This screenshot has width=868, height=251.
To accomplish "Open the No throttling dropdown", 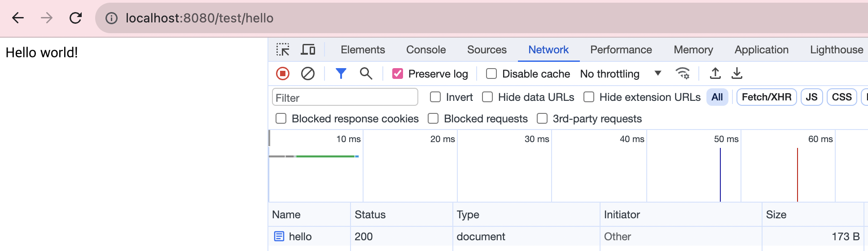I will (x=621, y=74).
